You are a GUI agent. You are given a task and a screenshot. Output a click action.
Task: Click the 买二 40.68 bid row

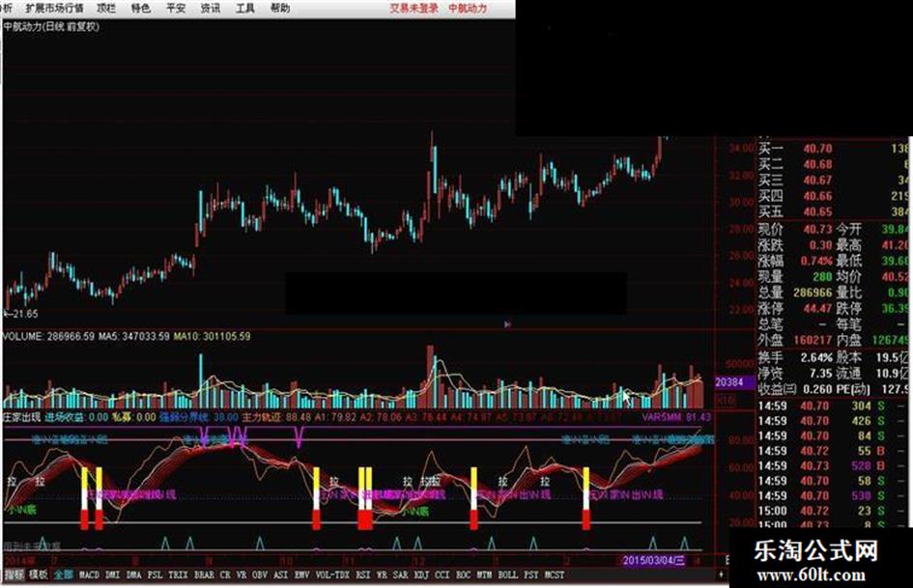[x=834, y=165]
